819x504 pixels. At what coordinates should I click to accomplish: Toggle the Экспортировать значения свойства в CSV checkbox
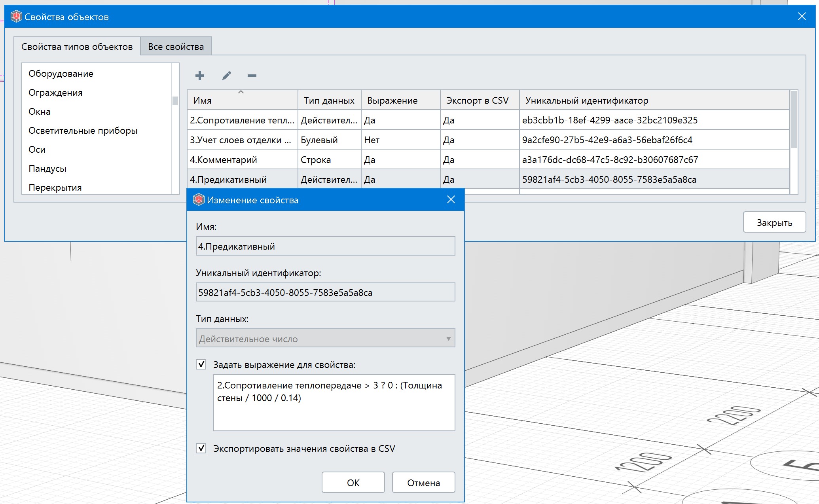pyautogui.click(x=201, y=448)
